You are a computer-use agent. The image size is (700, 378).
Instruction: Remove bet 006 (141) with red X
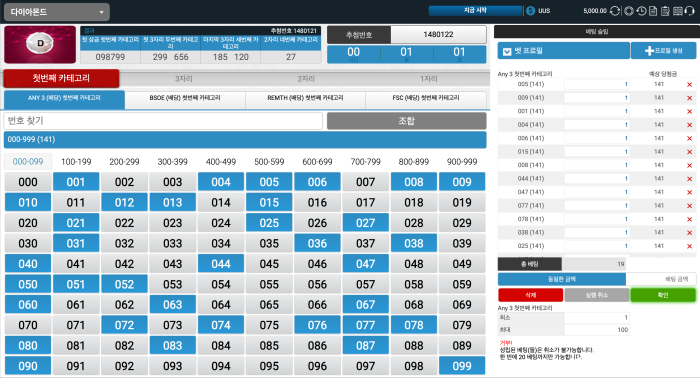689,138
